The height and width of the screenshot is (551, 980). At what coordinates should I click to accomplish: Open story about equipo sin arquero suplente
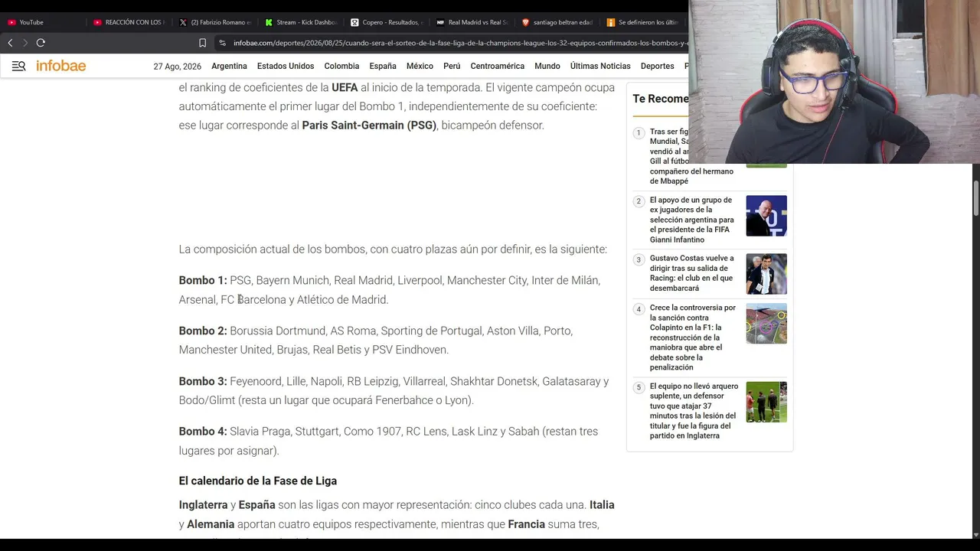point(694,411)
